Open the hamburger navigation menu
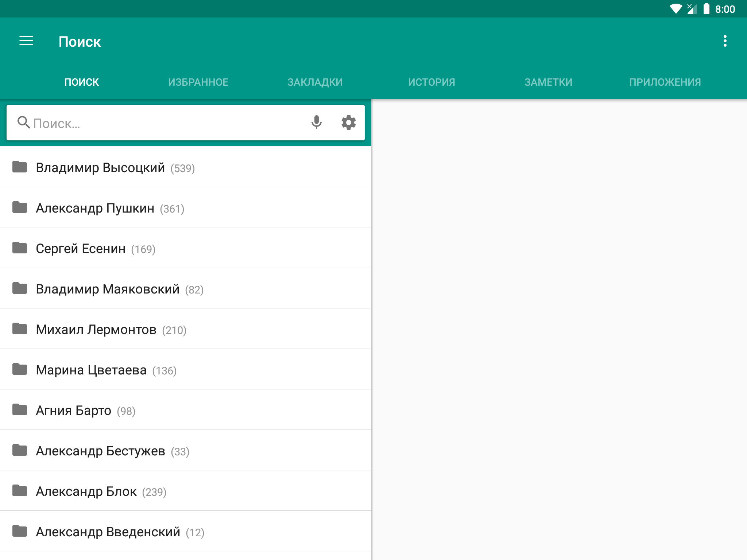Screen dimensions: 747x560 [26, 41]
